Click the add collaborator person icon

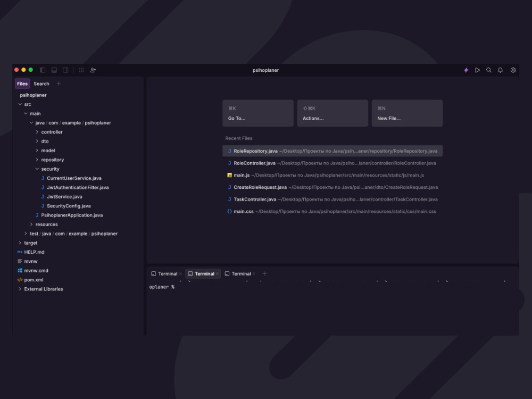(93, 70)
